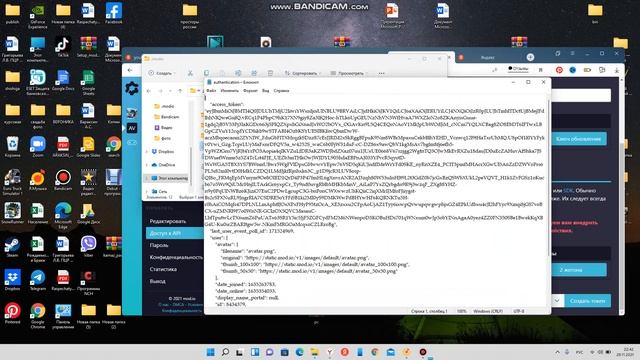Open Сортировать dropdown in File Explorer
Viewport: 640px width, 360px height.
[303, 73]
